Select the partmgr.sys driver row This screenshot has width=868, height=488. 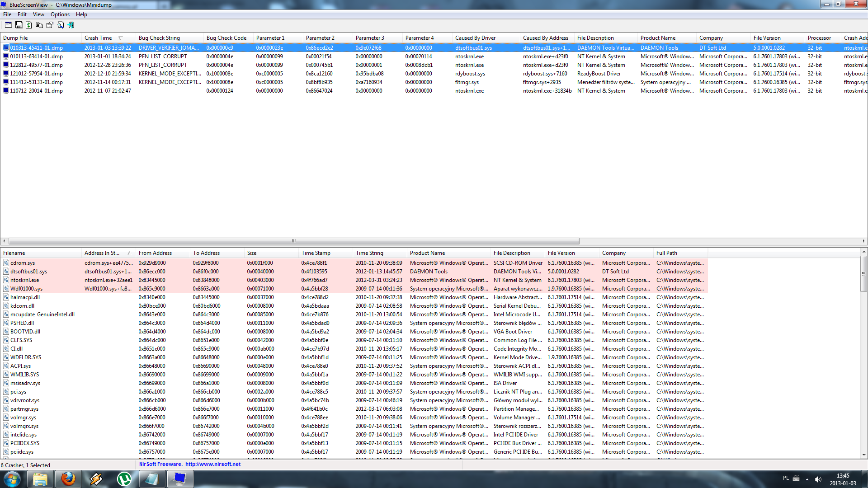(x=354, y=409)
